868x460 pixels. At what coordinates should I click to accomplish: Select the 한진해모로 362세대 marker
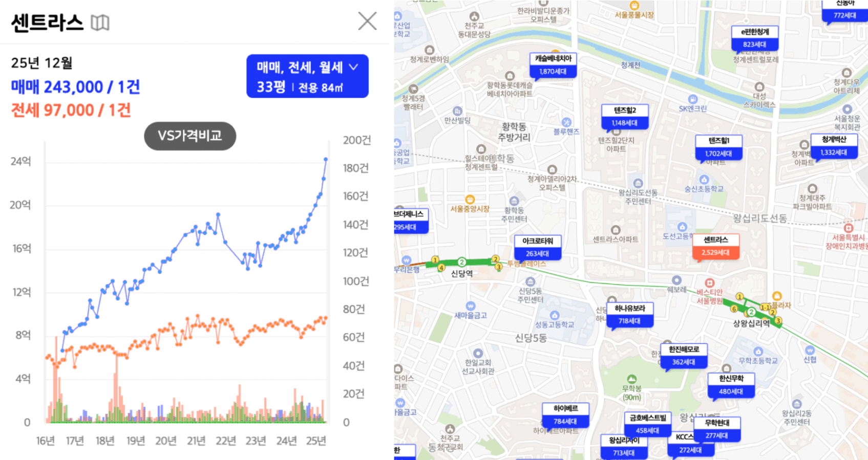tap(684, 356)
